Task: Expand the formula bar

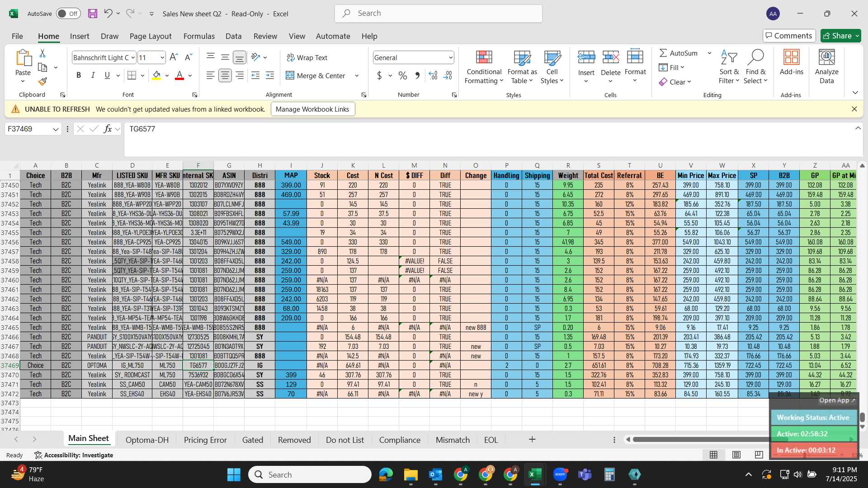Action: click(x=858, y=128)
